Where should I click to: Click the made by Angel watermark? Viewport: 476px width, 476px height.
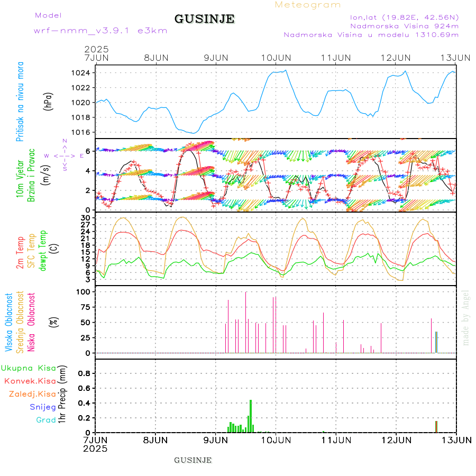tap(465, 317)
